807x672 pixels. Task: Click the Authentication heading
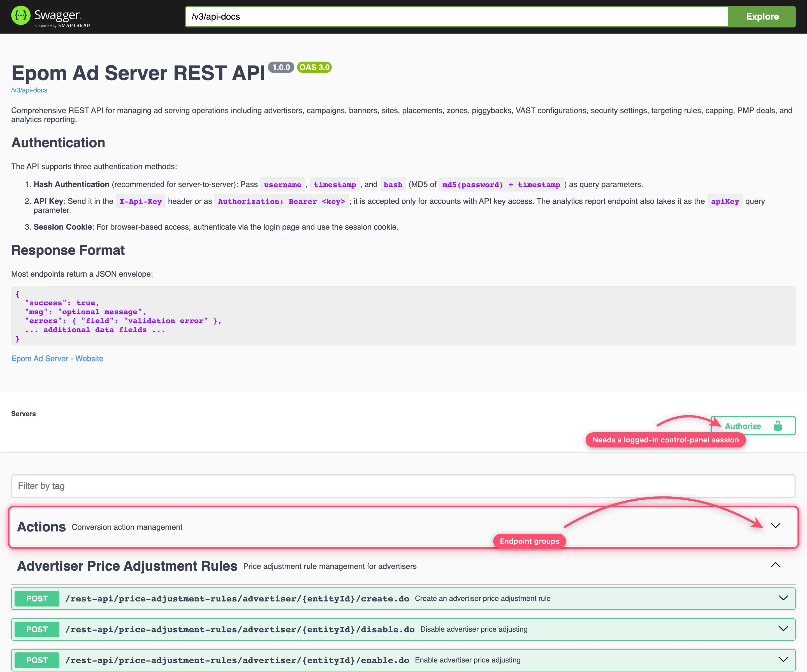(58, 143)
